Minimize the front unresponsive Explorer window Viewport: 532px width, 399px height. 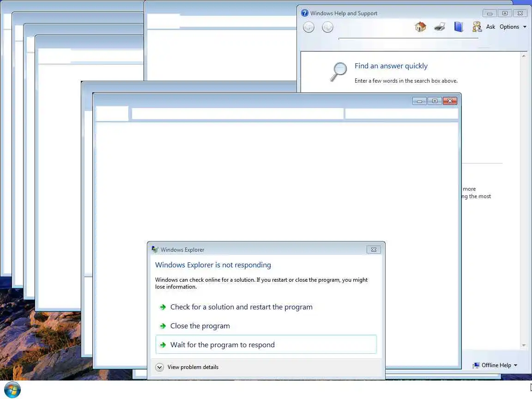tap(420, 101)
